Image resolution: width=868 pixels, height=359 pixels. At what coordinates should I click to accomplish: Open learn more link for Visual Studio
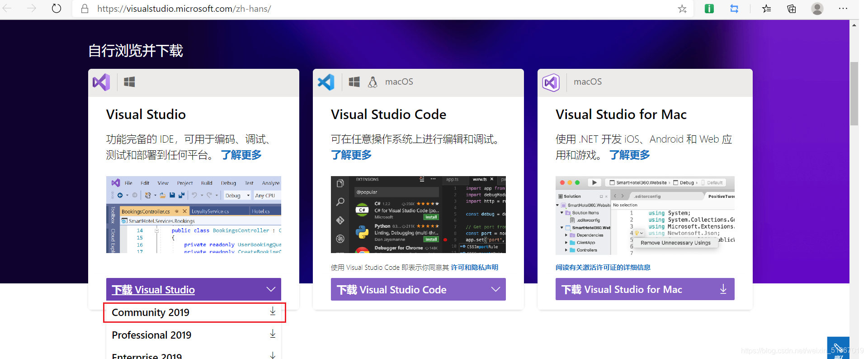coord(241,155)
